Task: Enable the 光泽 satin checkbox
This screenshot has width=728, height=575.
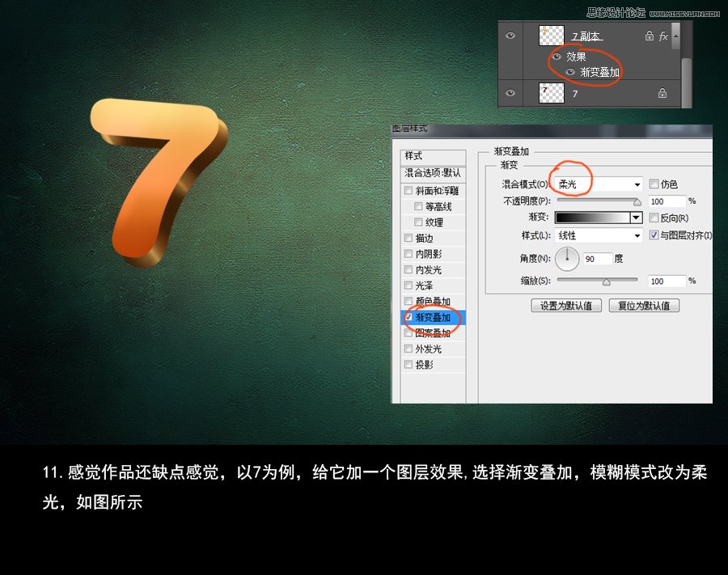Action: (x=408, y=285)
